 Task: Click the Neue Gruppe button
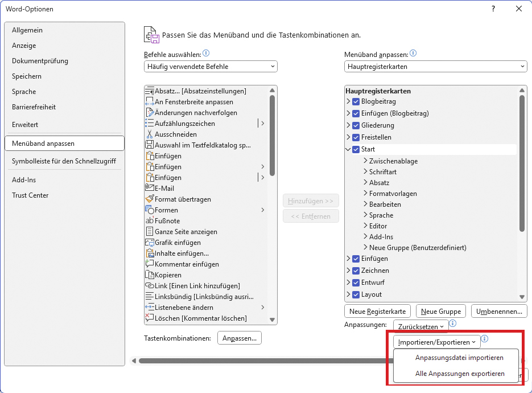[x=441, y=311]
